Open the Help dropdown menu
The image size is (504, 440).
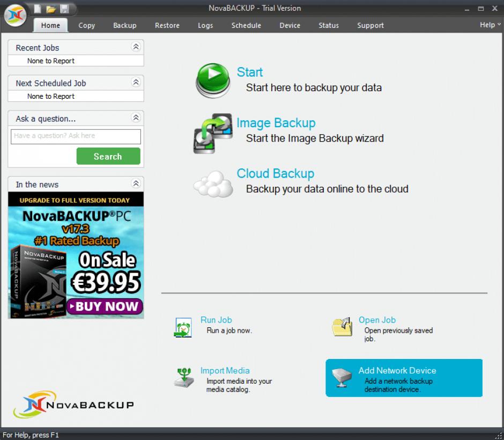[x=490, y=25]
